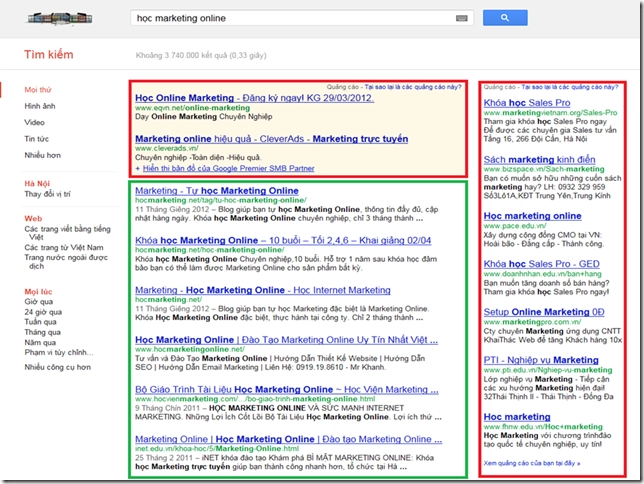Click Tại sao lại là các quảng cáo này in sidebar ads
This screenshot has height=484, width=644.
[x=570, y=87]
